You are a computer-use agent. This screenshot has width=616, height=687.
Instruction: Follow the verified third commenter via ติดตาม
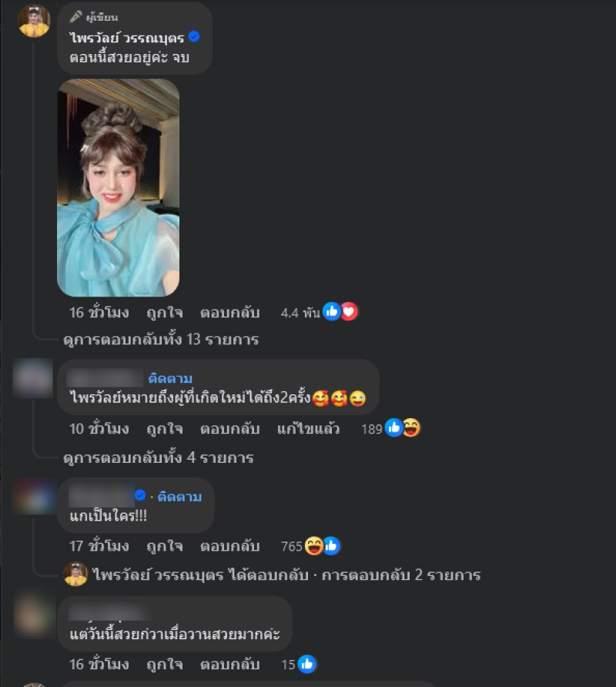[x=179, y=497]
